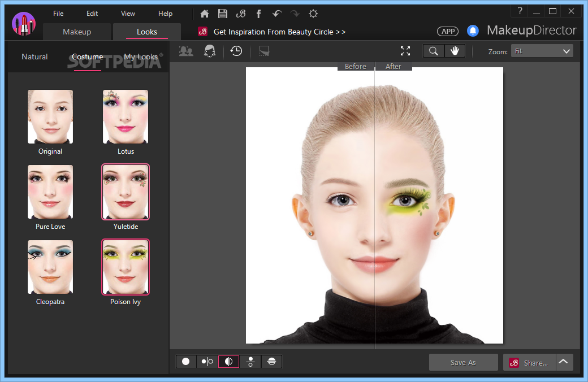Select the magnifier zoom tool
The image size is (588, 382).
[434, 51]
